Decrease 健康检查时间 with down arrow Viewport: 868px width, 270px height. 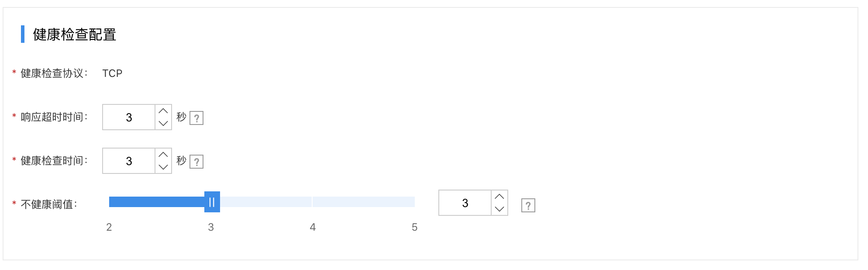coord(163,167)
